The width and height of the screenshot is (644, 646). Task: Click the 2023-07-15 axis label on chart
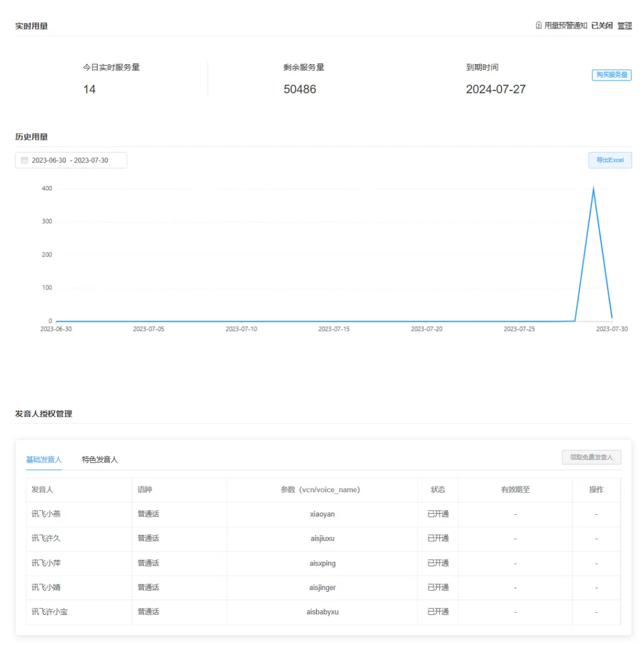(x=334, y=329)
